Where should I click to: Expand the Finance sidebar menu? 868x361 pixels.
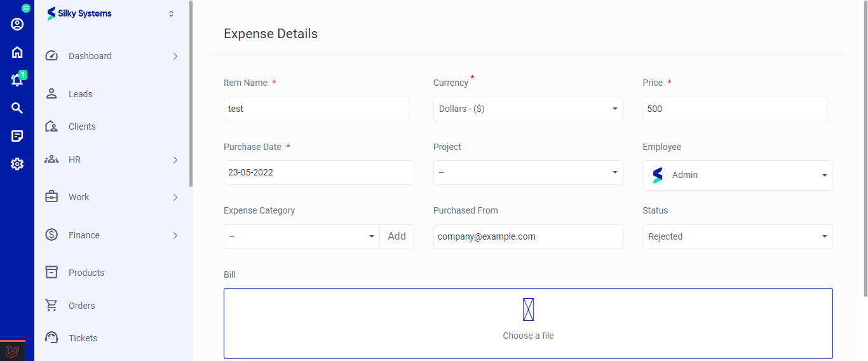pyautogui.click(x=111, y=235)
